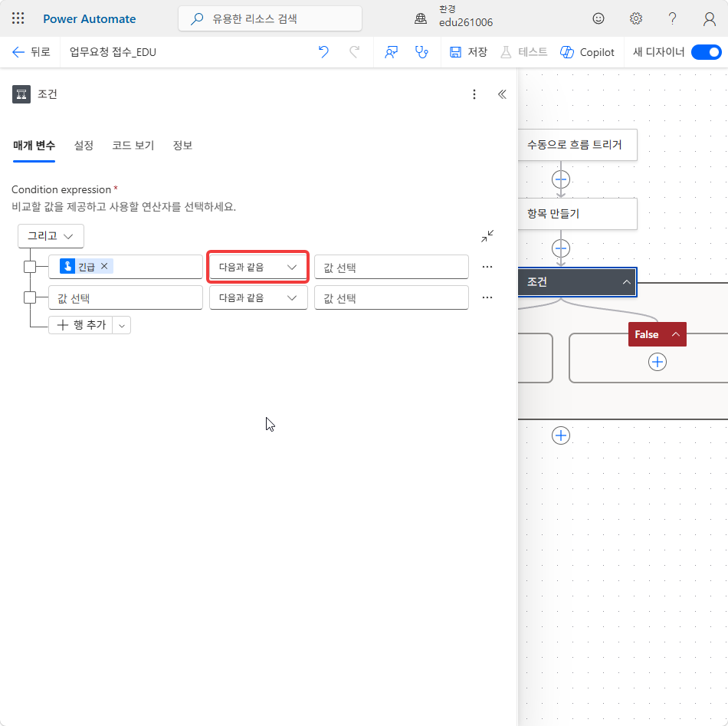
Task: Open the flow checker stethoscope
Action: pos(421,52)
